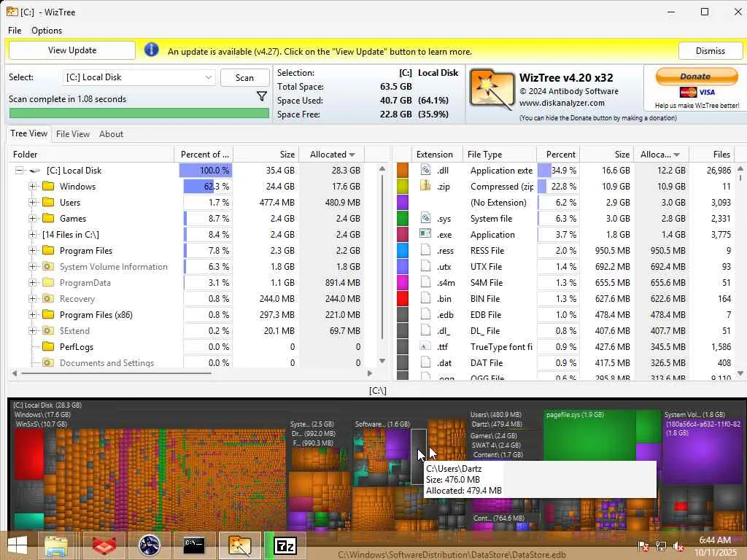Expand the [14 Files in C:\] node
The image size is (747, 560).
click(x=32, y=234)
